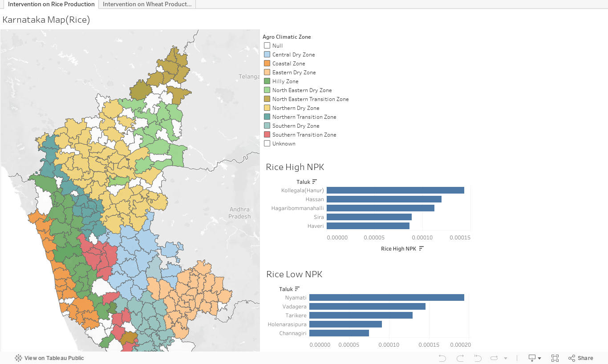Click the Andhra Pradesh map label
Image resolution: width=608 pixels, height=364 pixels.
tap(239, 213)
